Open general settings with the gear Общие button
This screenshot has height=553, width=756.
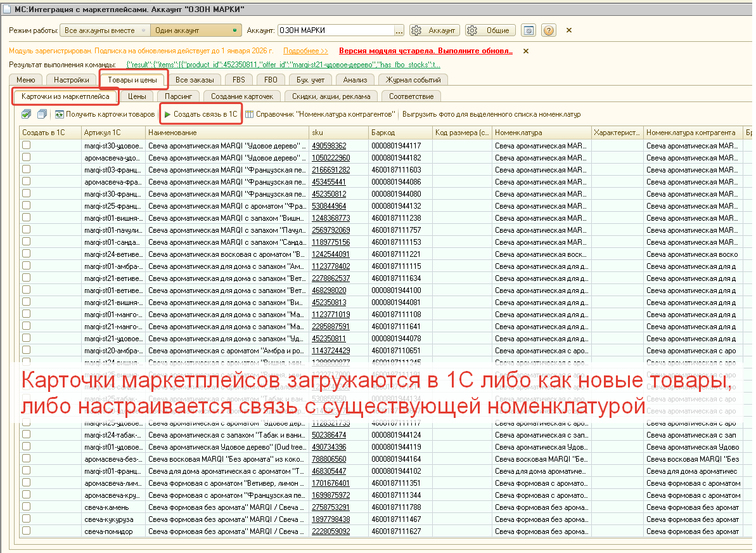pos(490,30)
